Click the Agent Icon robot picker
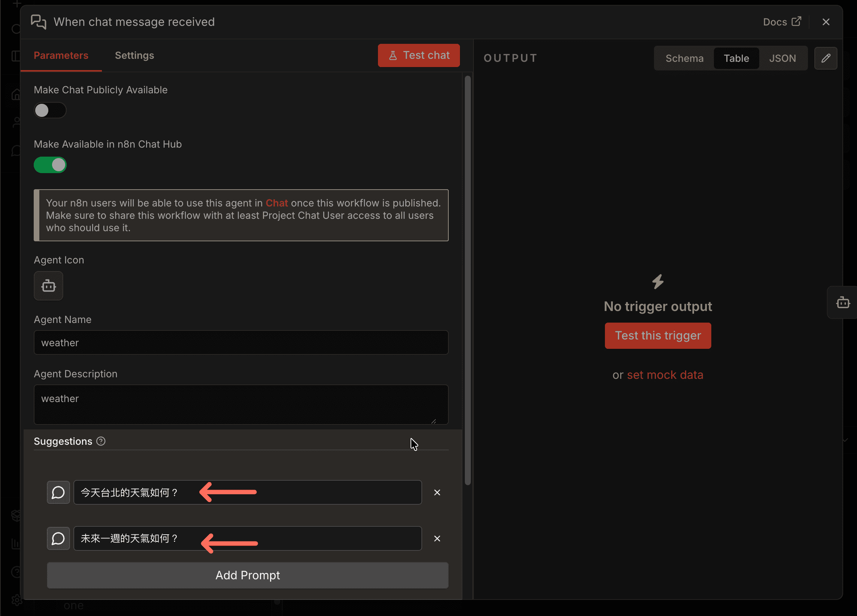Image resolution: width=857 pixels, height=616 pixels. pyautogui.click(x=48, y=286)
